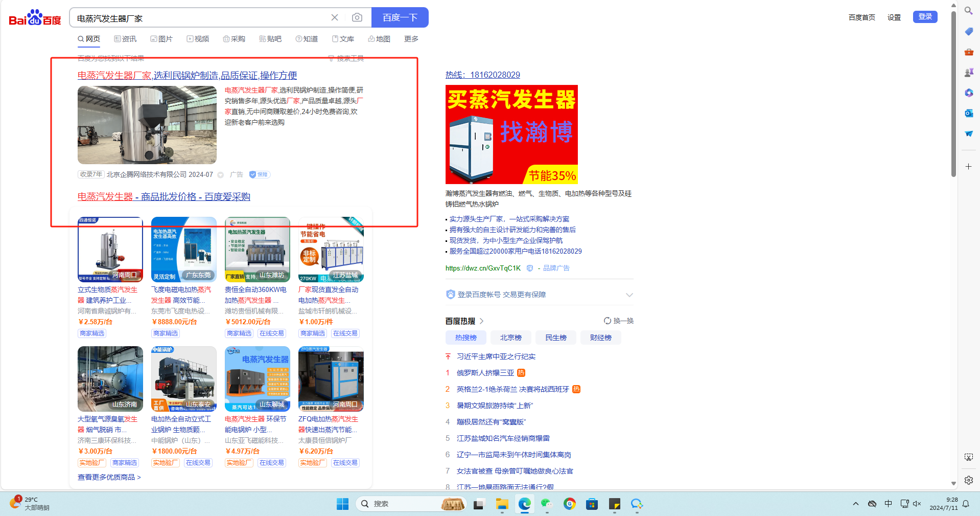Screen dimensions: 980x516
Task: Open the Windows Start menu
Action: click(x=342, y=504)
